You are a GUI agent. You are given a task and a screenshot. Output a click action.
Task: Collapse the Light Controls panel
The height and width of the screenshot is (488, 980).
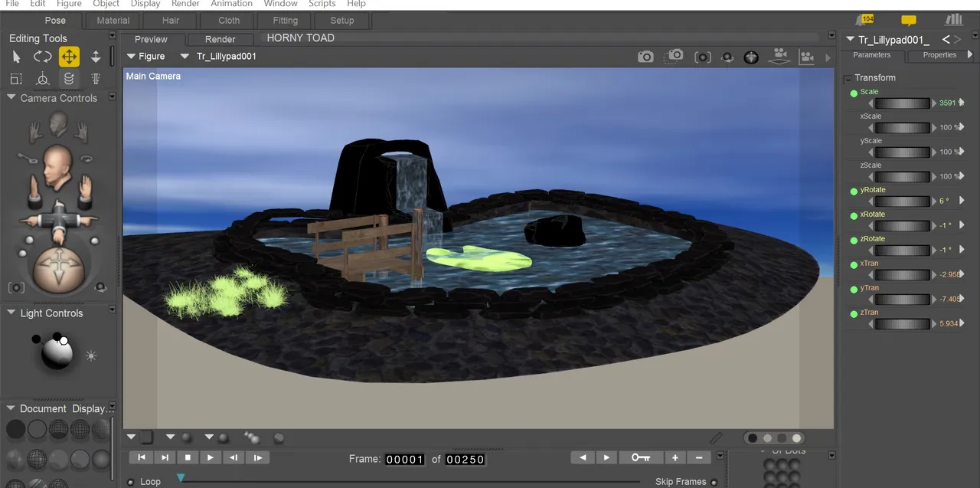click(x=11, y=313)
